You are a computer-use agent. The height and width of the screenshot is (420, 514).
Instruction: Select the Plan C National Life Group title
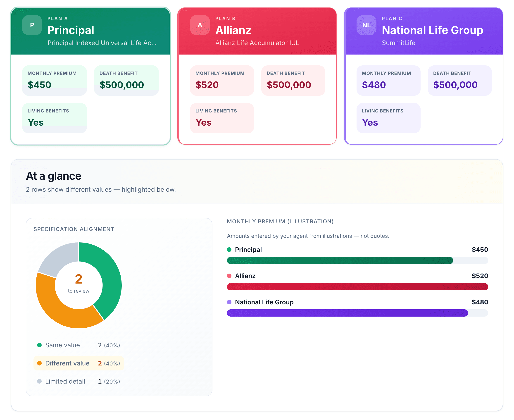433,30
